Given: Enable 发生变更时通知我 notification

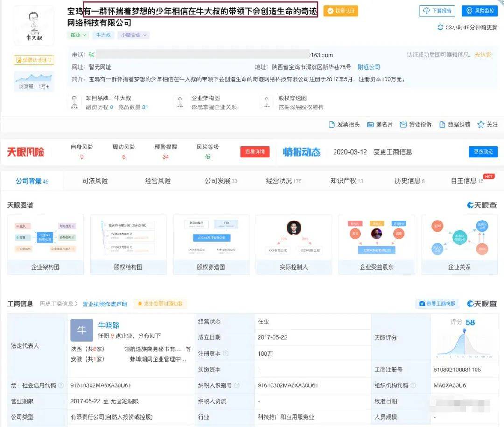Looking at the screenshot, I should 160,304.
